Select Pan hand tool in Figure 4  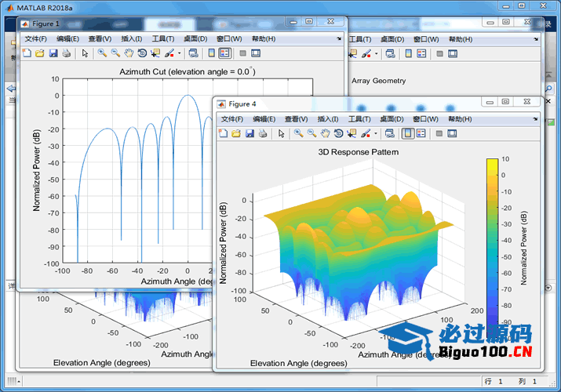[x=325, y=133]
